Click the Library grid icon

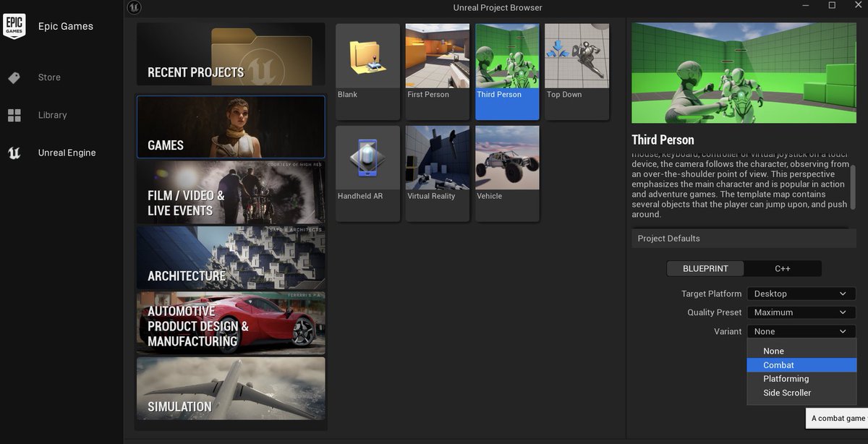[x=14, y=115]
